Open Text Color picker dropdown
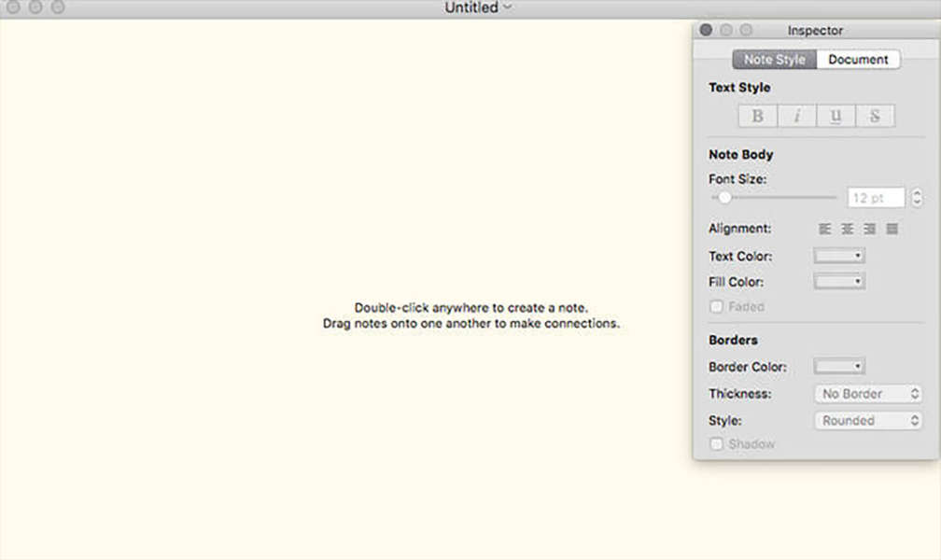The width and height of the screenshot is (941, 560). [x=839, y=256]
